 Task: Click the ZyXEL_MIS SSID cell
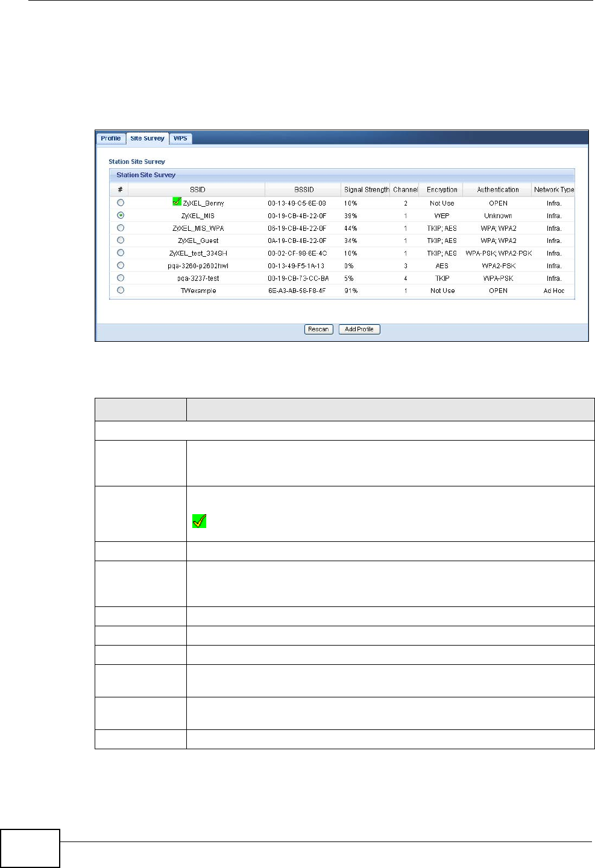click(x=198, y=216)
